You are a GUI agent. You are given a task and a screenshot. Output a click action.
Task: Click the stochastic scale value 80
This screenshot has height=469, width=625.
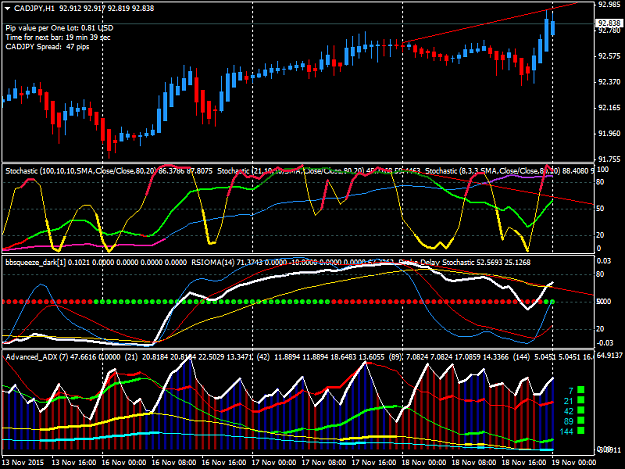[601, 182]
